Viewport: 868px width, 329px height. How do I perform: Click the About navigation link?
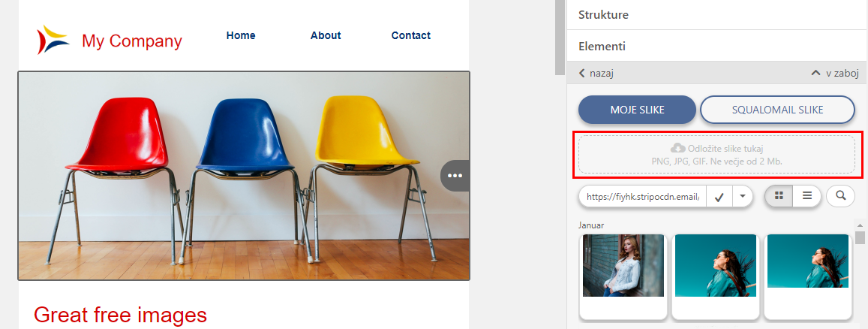[x=326, y=35]
